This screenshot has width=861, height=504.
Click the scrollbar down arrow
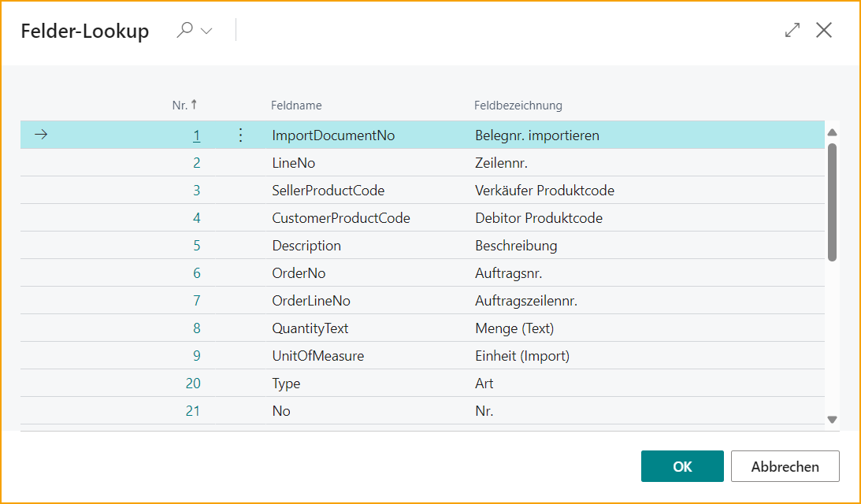click(833, 419)
